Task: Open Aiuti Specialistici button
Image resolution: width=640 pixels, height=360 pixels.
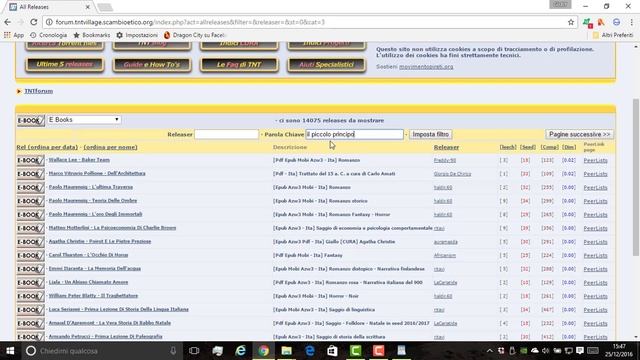Action: 327,64
